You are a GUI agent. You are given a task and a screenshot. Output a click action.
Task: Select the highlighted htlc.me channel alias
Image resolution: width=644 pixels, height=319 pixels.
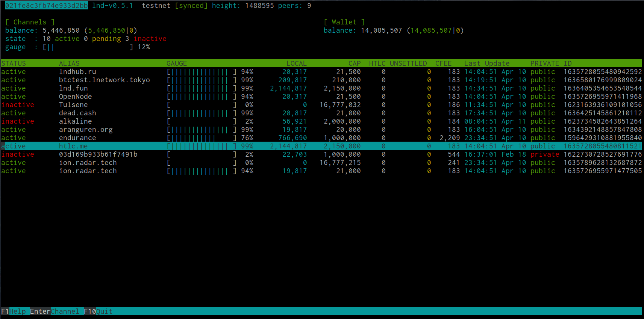pyautogui.click(x=73, y=146)
